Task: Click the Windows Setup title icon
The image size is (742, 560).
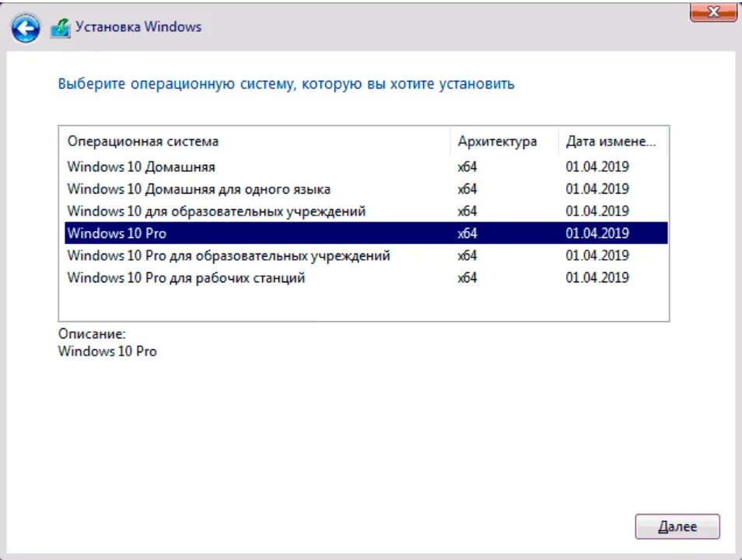Action: [61, 28]
